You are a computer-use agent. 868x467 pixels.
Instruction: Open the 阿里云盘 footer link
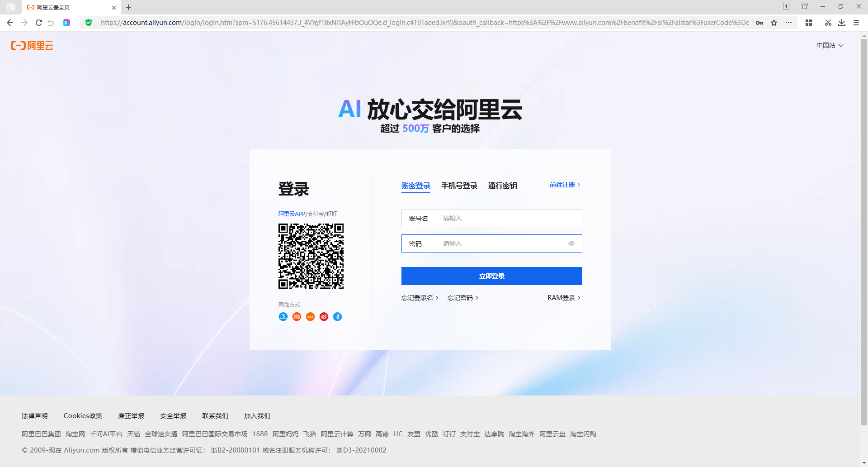pos(552,434)
